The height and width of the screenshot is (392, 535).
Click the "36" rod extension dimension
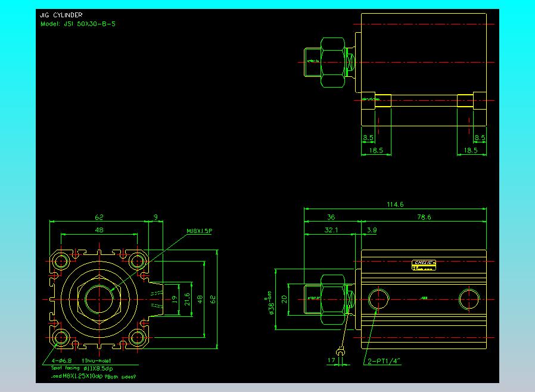tap(331, 217)
